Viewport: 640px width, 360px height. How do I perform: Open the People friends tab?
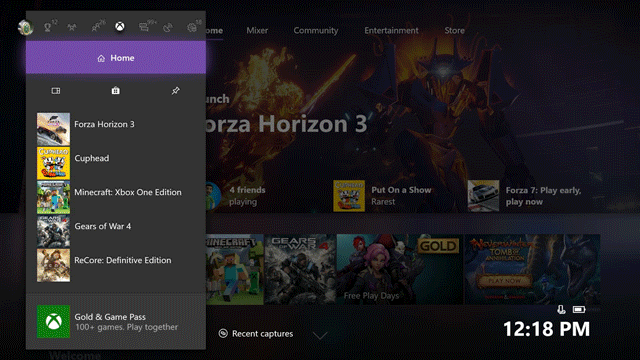pos(96,27)
